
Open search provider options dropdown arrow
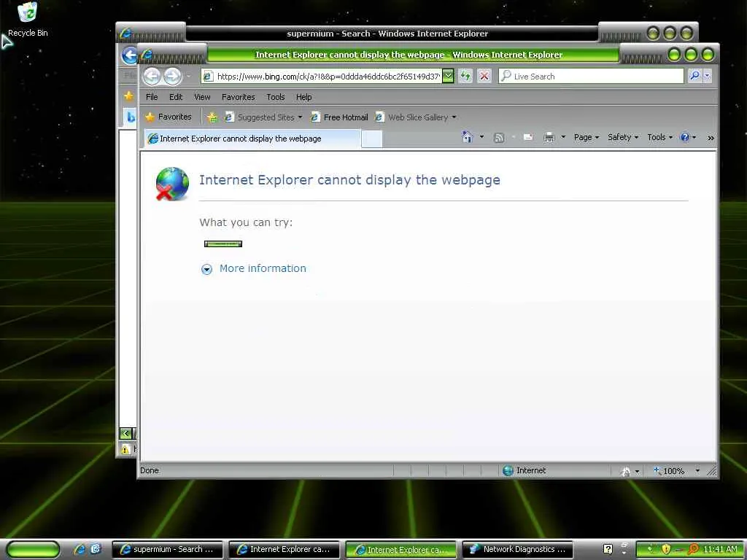click(708, 76)
